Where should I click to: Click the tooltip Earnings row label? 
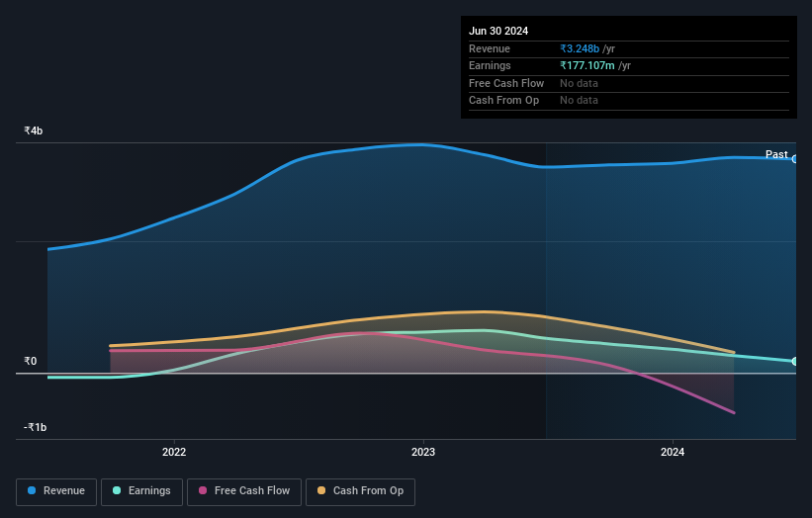click(490, 65)
